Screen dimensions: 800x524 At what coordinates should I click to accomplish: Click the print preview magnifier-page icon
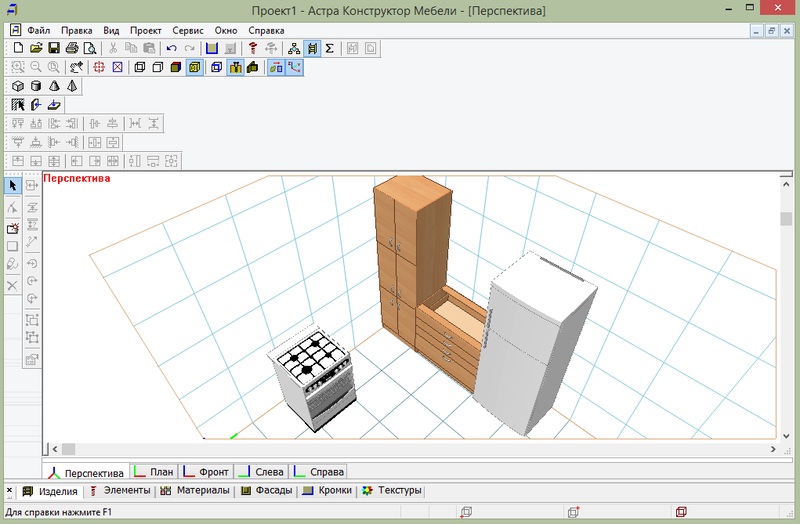[90, 48]
